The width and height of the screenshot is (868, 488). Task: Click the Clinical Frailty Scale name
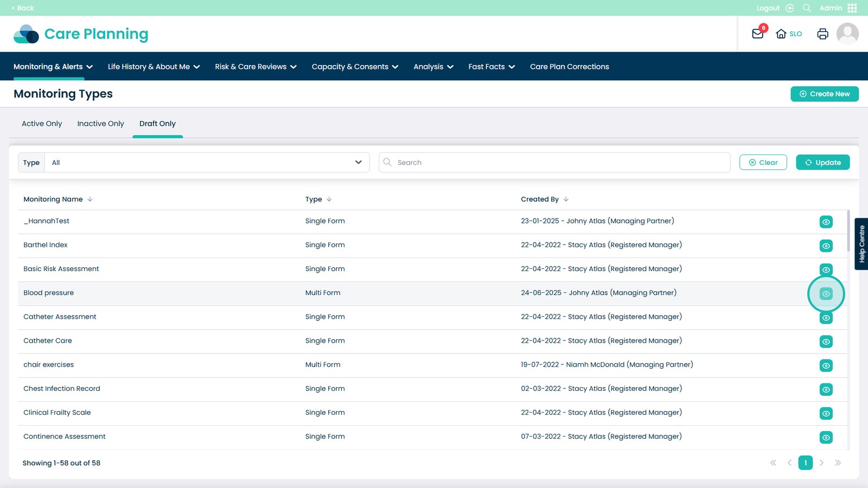57,413
